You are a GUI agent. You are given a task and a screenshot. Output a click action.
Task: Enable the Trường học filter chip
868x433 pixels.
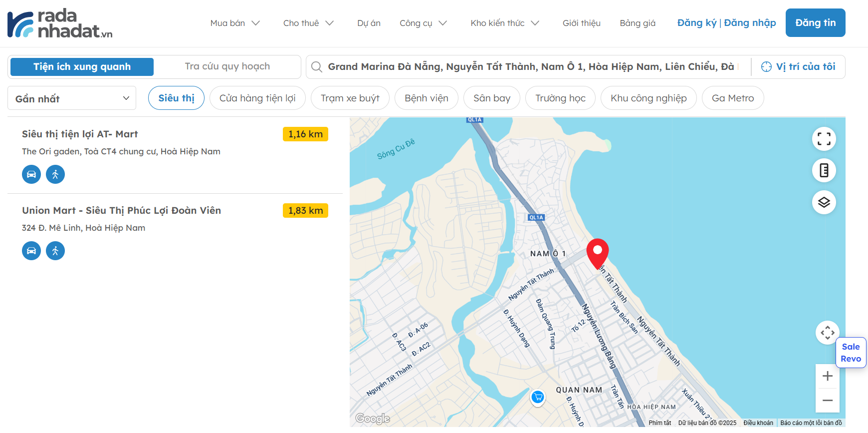tap(560, 98)
